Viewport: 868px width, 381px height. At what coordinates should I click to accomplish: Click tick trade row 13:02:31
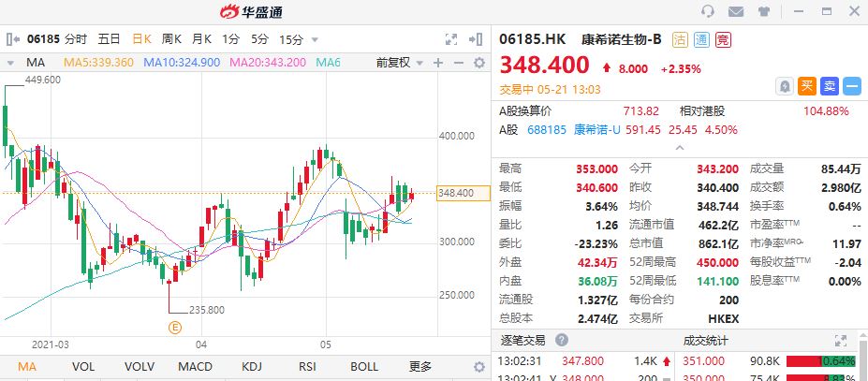tap(584, 361)
